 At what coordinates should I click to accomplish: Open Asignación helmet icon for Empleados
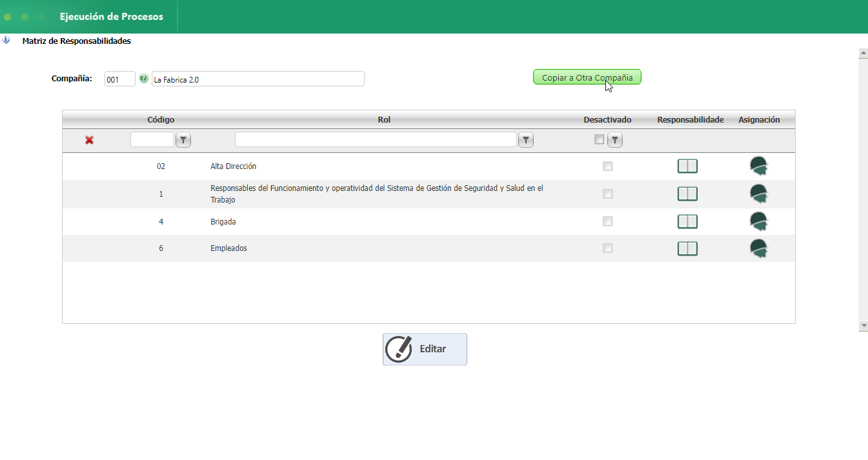(x=759, y=248)
